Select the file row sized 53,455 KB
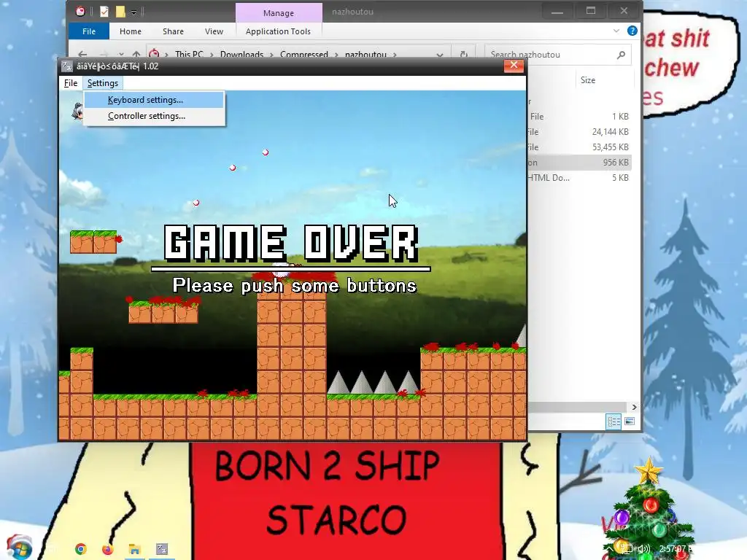Screen dimensions: 747x560 [x=579, y=147]
